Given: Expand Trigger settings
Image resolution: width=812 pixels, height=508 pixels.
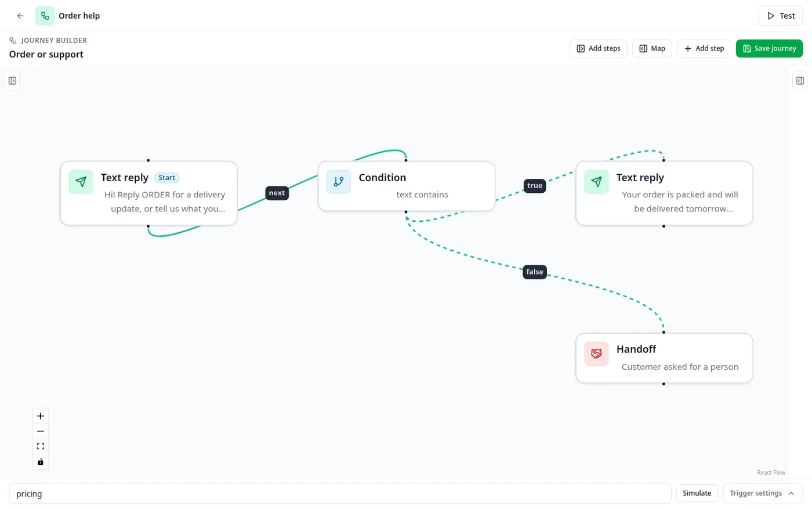Looking at the screenshot, I should [763, 493].
